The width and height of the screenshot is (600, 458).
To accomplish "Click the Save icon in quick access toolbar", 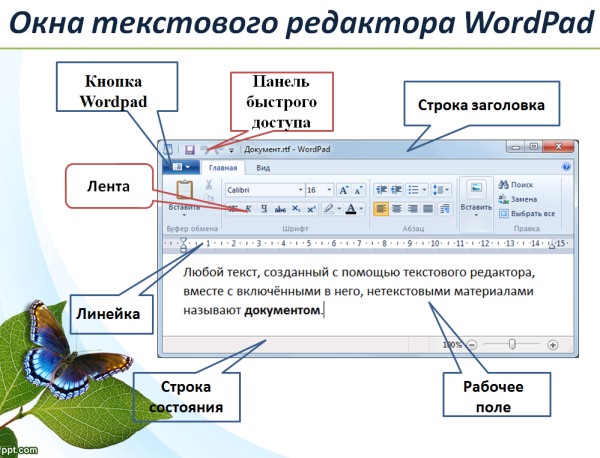I will tap(189, 149).
